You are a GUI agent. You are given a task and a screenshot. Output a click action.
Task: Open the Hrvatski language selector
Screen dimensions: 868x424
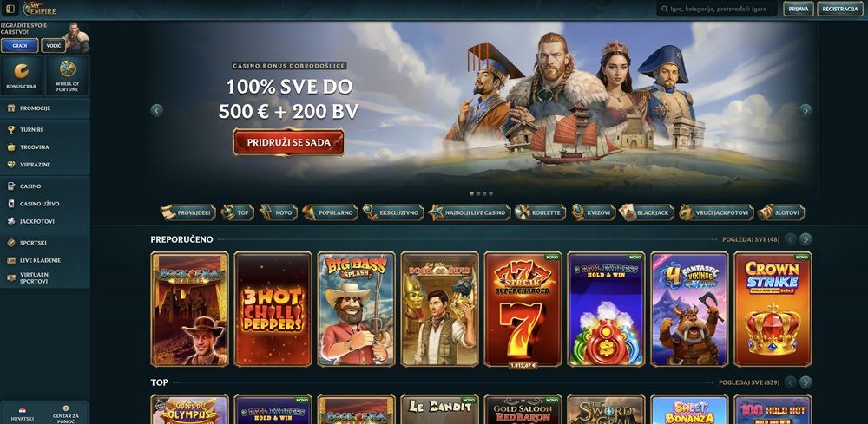[x=23, y=414]
